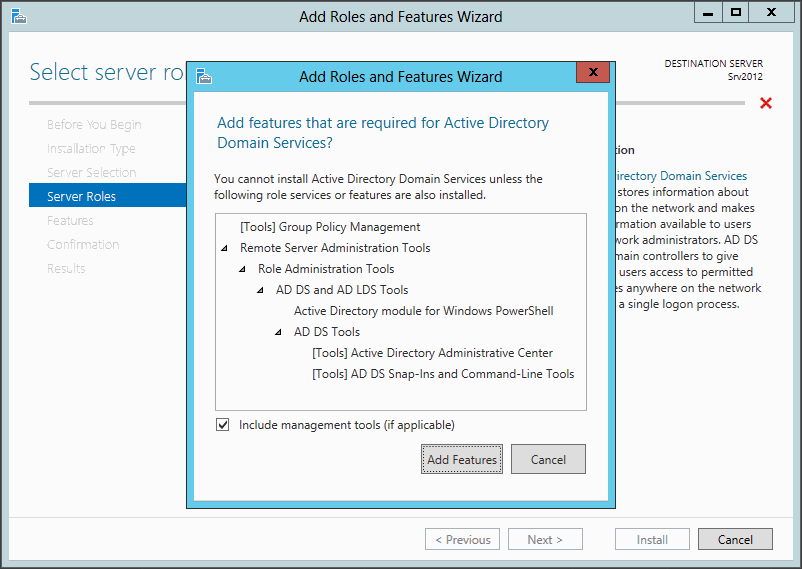Uncheck Include management tools checkbox

(222, 425)
